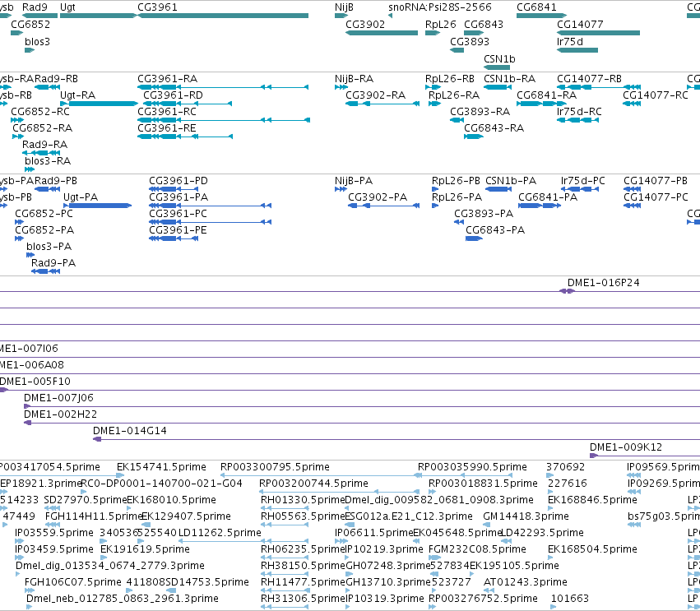Click the CG6841-RA transcript label
This screenshot has width=700, height=611.
546,95
